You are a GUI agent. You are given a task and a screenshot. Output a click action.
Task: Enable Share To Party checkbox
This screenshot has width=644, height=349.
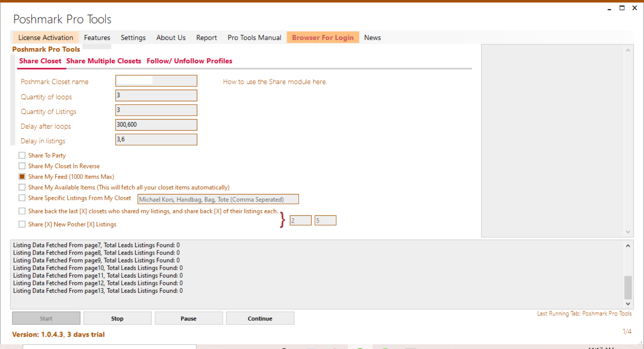22,155
